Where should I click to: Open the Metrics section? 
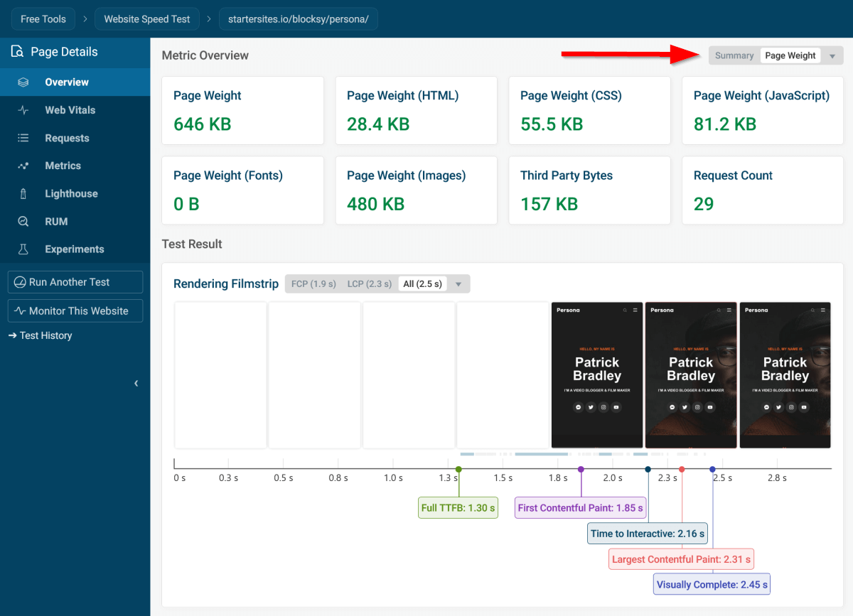tap(75, 166)
